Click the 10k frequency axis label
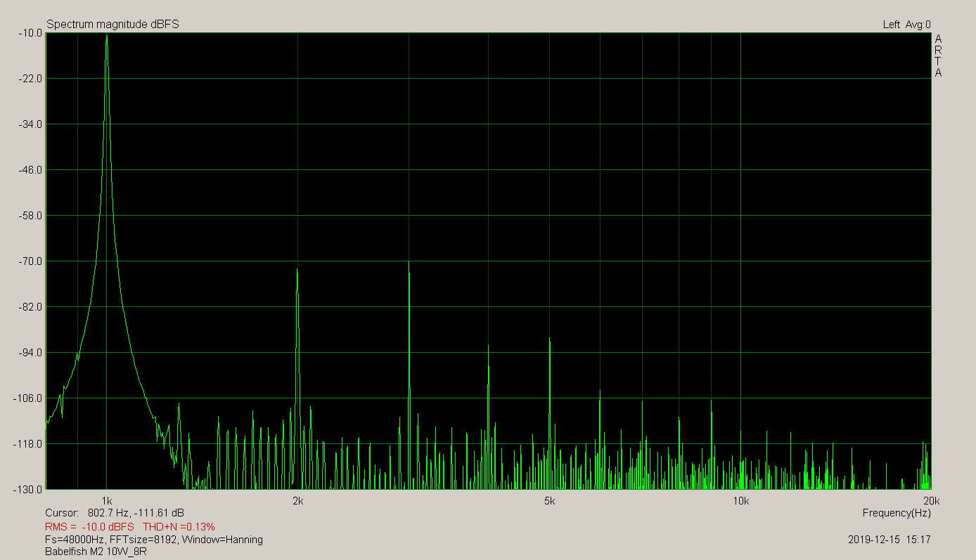Image resolution: width=976 pixels, height=560 pixels. click(740, 500)
